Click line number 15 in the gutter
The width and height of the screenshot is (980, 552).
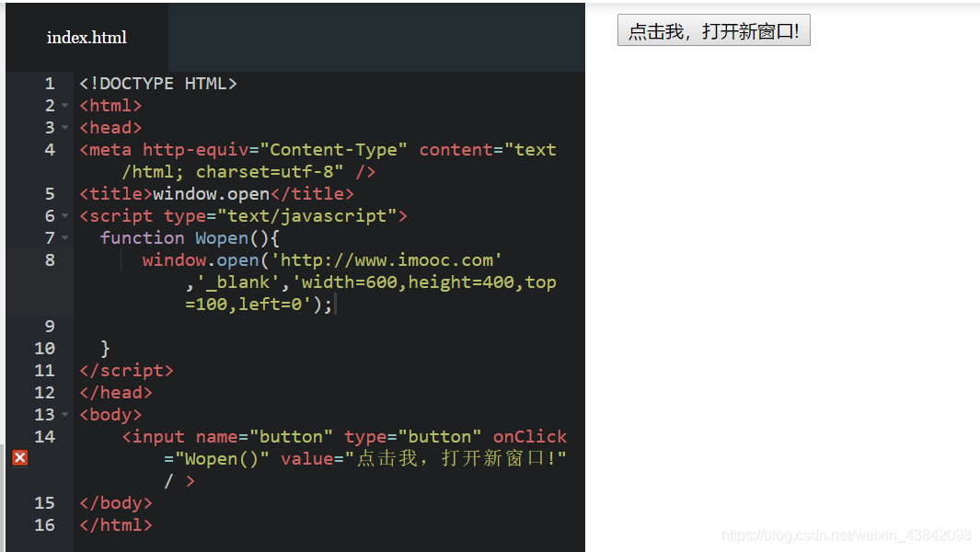[44, 503]
